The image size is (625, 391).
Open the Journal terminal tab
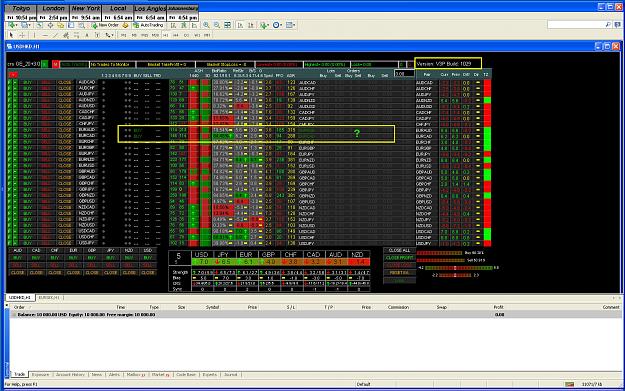click(x=230, y=375)
